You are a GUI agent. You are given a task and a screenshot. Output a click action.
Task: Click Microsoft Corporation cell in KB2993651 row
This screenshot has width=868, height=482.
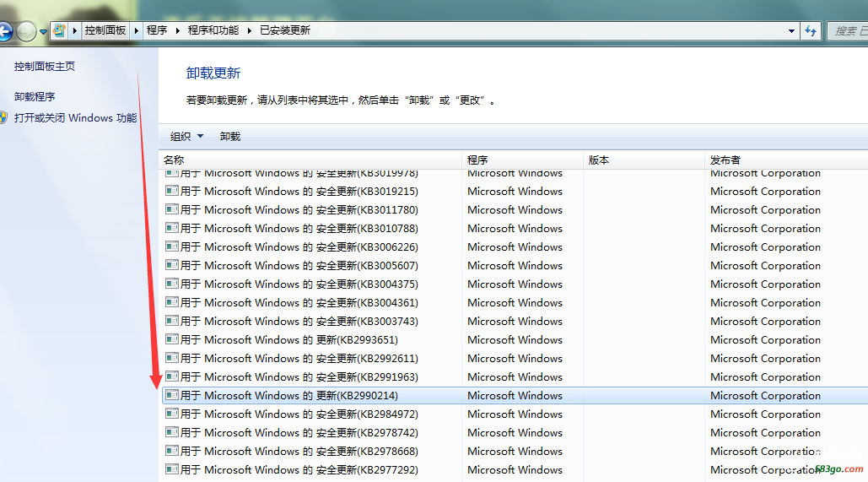(x=766, y=340)
